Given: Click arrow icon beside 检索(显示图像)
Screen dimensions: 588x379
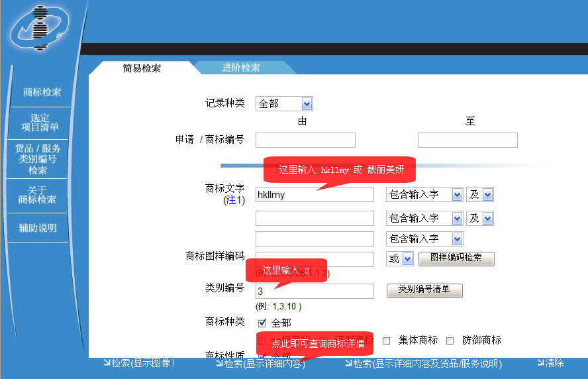Looking at the screenshot, I should pos(107,363).
